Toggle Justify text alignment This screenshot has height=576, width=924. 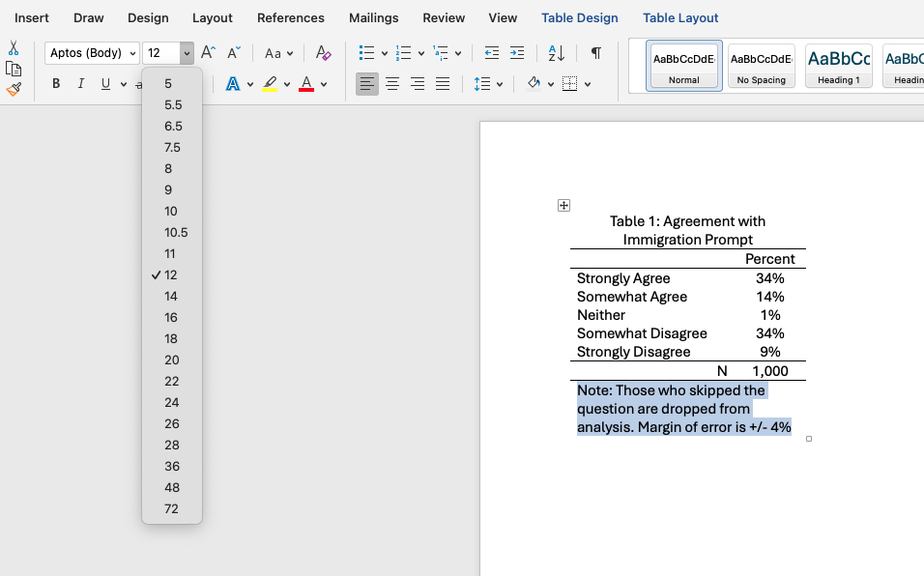pos(443,84)
